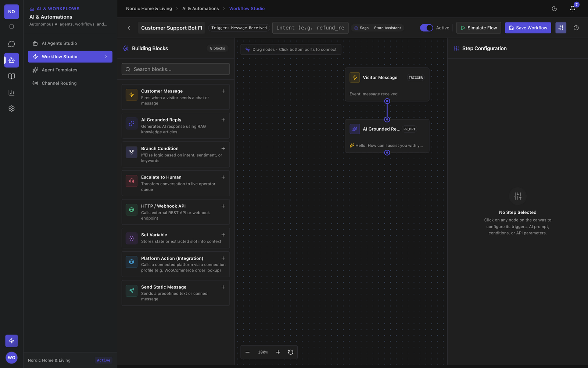
Task: Click into the Search blocks field
Action: [x=176, y=69]
